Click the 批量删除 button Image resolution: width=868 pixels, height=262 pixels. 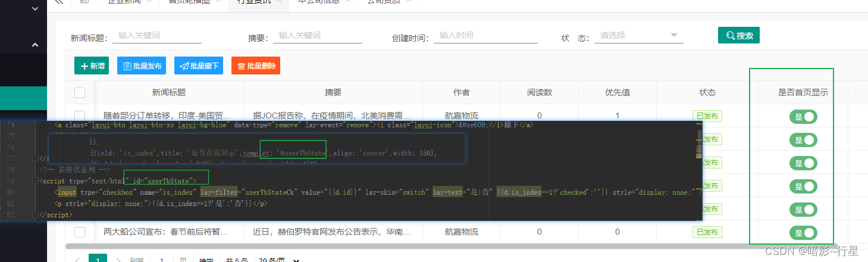coord(256,65)
